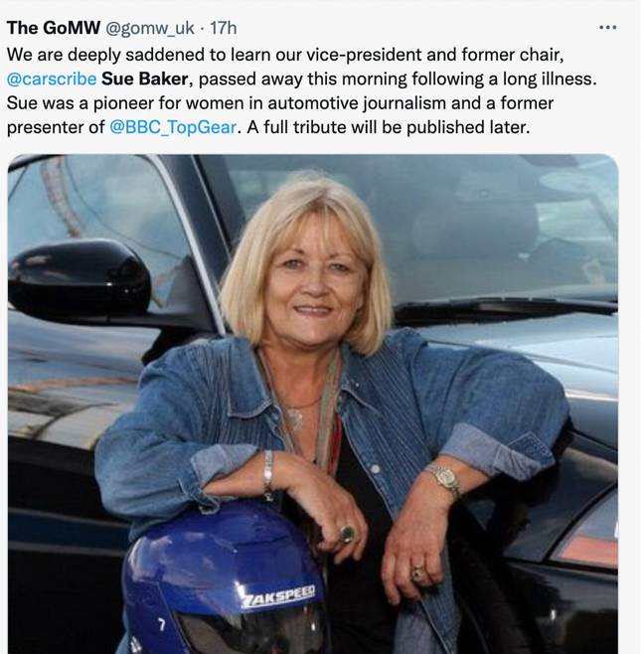The height and width of the screenshot is (654, 644).
Task: Click the wristwatch in the photo
Action: (444, 480)
